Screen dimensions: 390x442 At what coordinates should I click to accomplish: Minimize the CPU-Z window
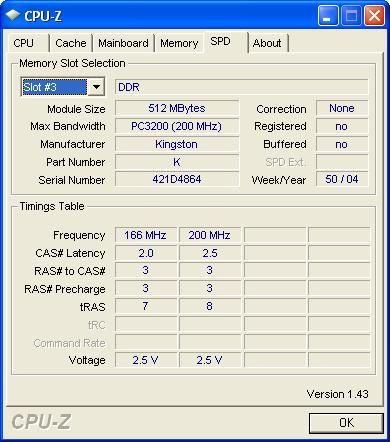(328, 16)
